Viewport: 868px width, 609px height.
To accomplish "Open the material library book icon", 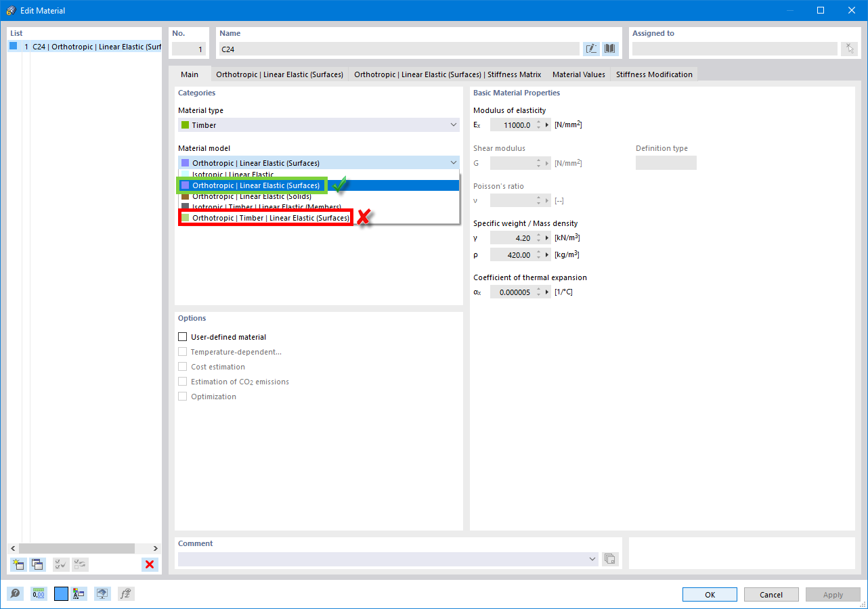I will tap(610, 49).
